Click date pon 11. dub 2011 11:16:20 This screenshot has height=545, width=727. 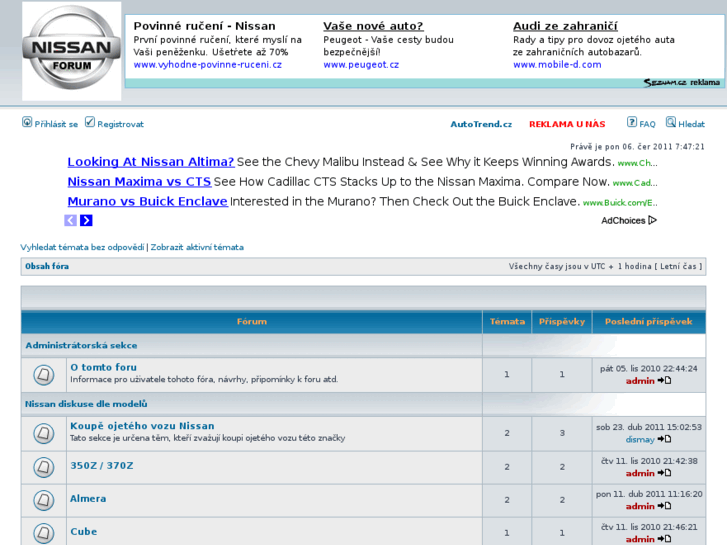[649, 494]
